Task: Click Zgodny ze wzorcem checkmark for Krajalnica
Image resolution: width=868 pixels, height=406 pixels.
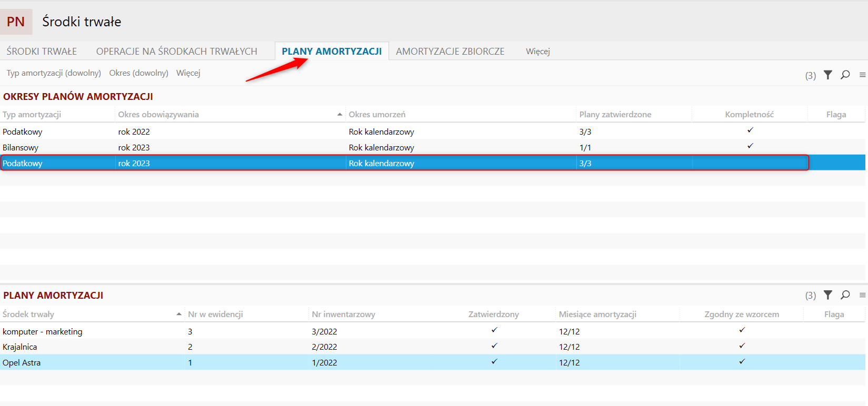Action: tap(742, 346)
